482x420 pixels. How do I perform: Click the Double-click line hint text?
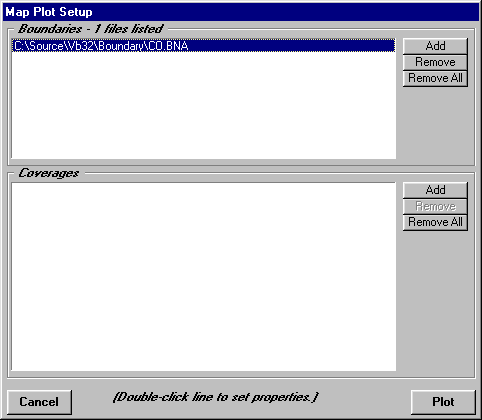tap(215, 397)
